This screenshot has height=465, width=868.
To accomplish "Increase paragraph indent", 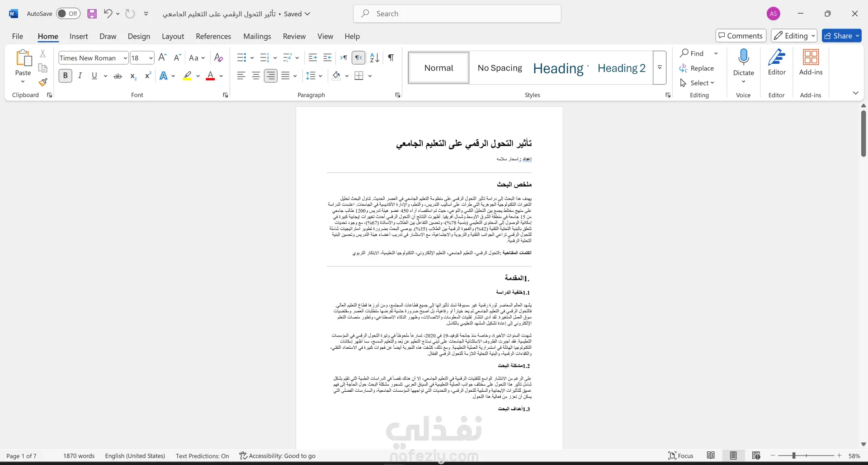I will coord(328,57).
